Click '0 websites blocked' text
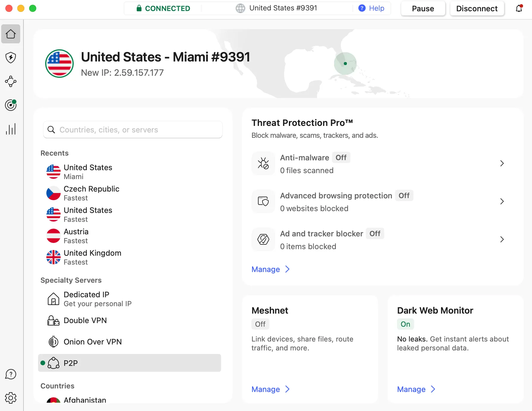 point(314,208)
